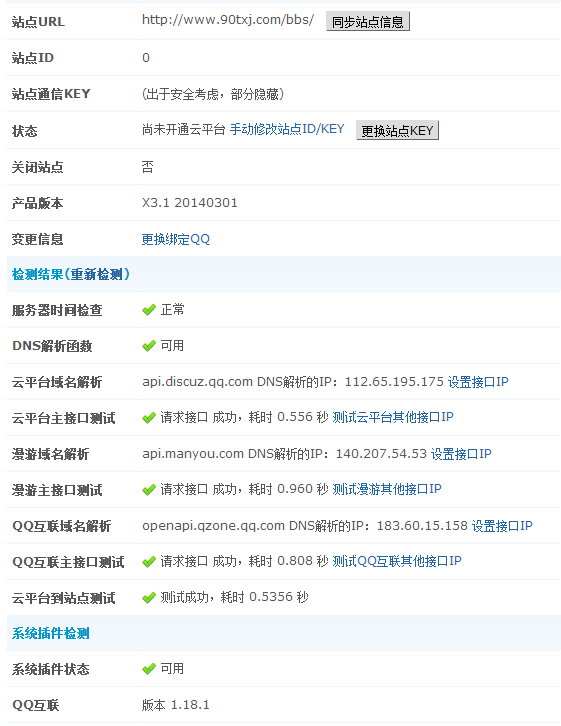Click the site URL http://www.90txj.com/bbs/ text
Viewport: 561px width, 726px height.
[x=228, y=20]
